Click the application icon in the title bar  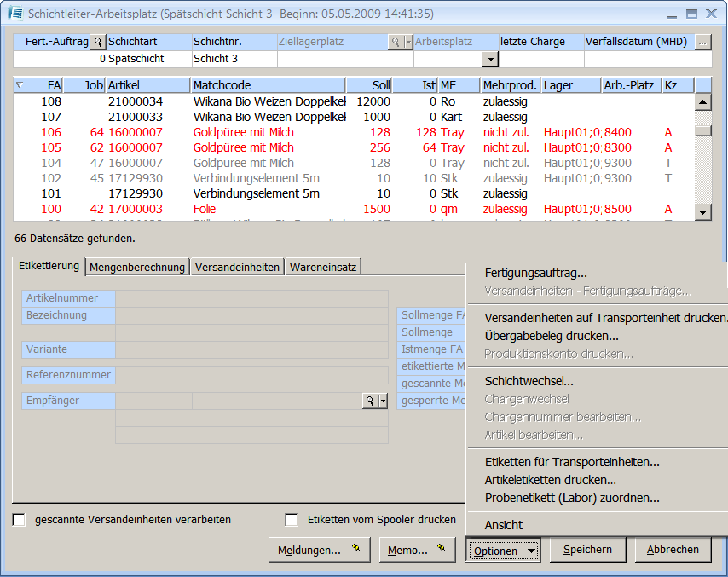pos(14,14)
